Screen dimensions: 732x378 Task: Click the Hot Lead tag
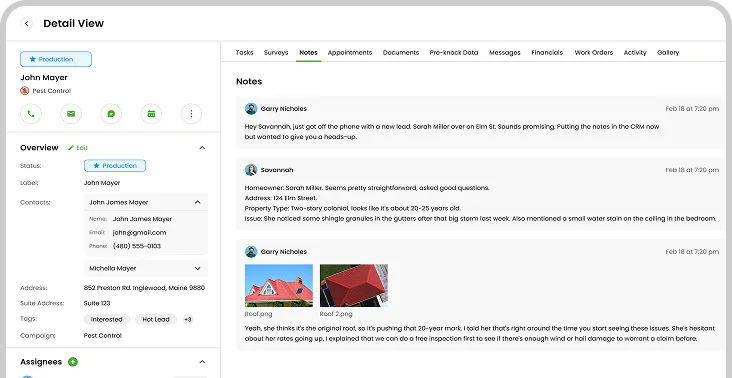coord(156,320)
